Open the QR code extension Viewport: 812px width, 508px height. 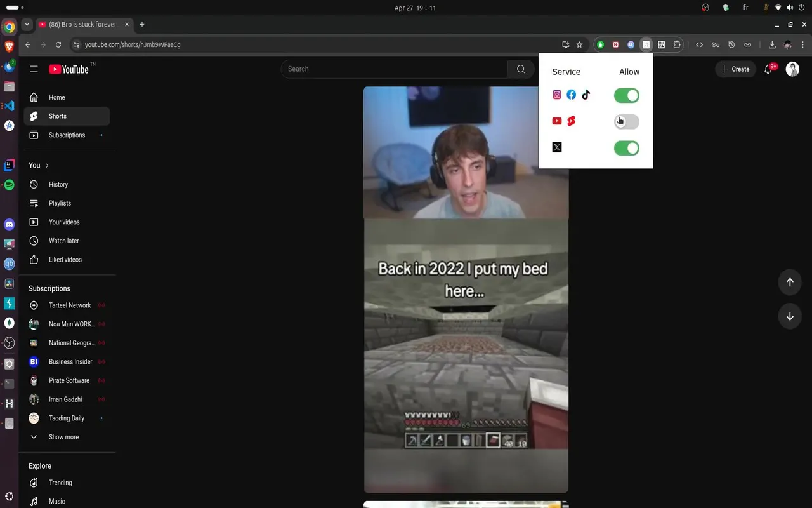coord(661,45)
